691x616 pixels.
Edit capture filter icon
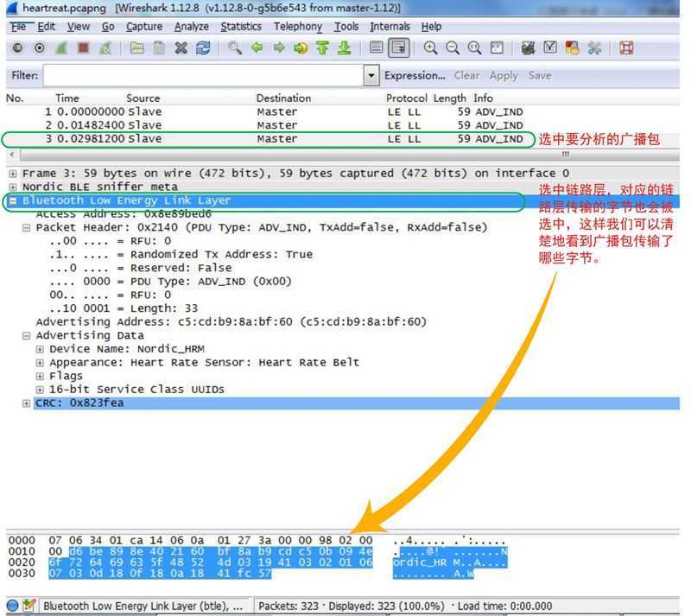coord(528,48)
